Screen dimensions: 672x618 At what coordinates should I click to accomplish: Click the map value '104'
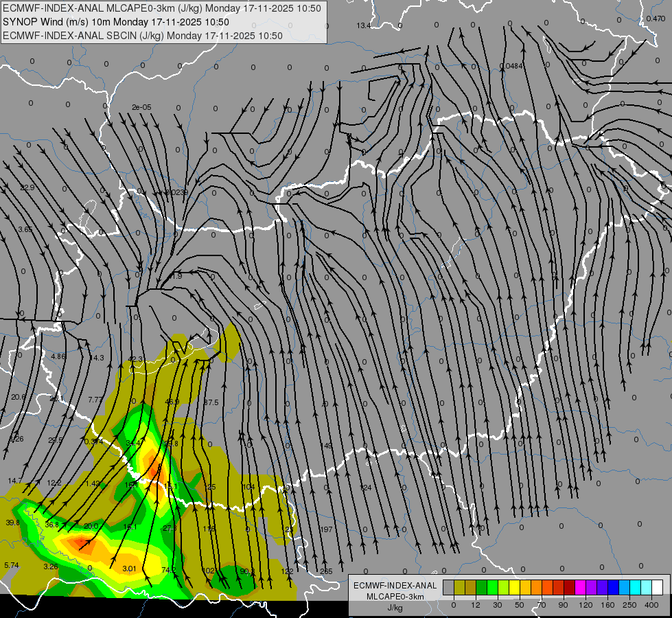248,487
